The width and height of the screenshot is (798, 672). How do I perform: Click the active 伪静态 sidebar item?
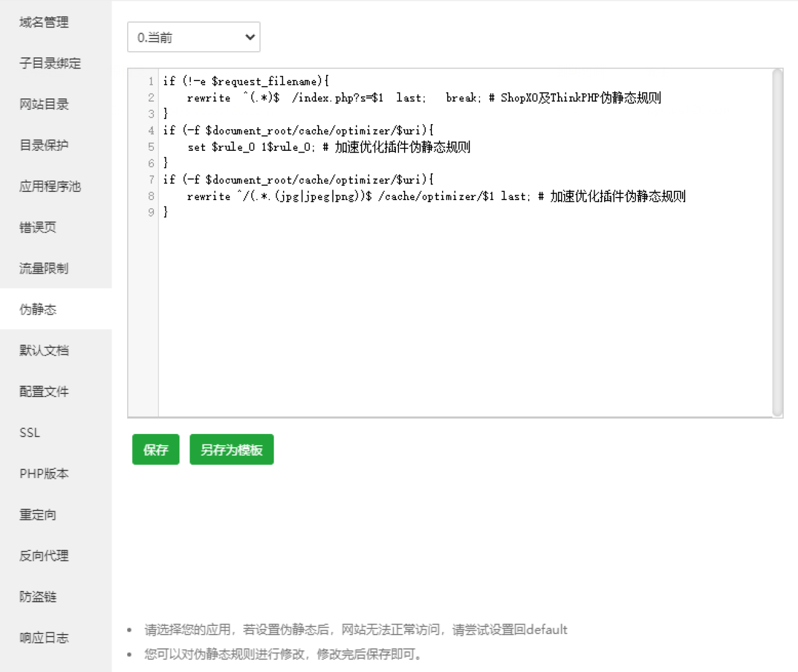tap(39, 309)
